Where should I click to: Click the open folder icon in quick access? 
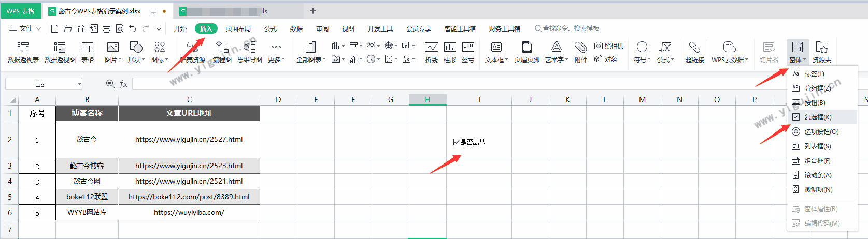67,28
